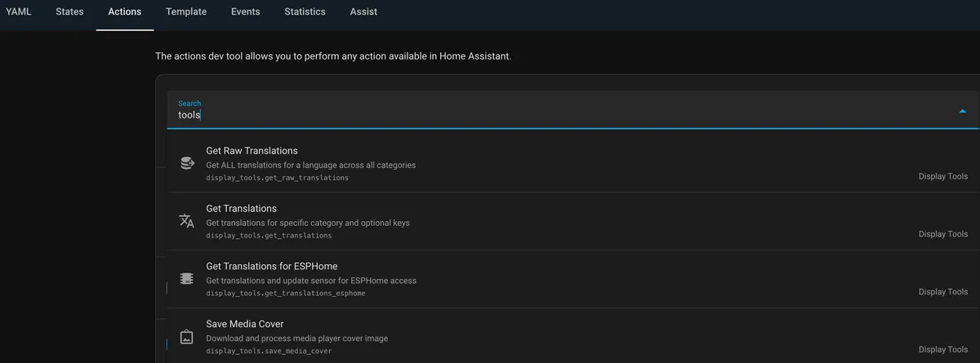The width and height of the screenshot is (980, 363).
Task: Click display_tools.save_media_cover identifier
Action: (x=269, y=352)
